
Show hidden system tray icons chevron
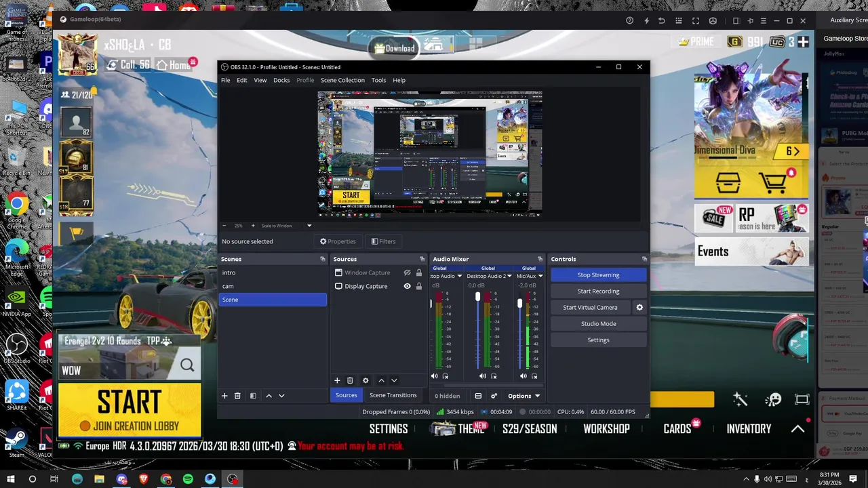746,479
